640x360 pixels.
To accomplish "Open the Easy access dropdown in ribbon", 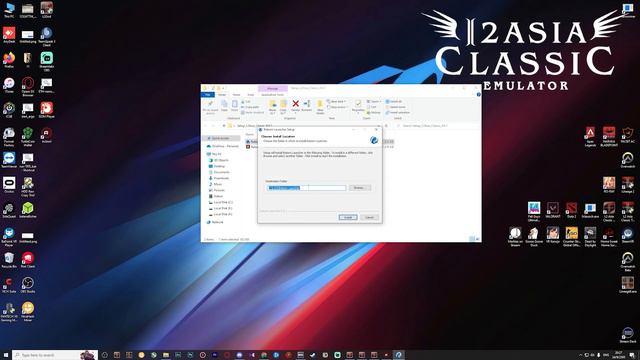I will point(338,107).
